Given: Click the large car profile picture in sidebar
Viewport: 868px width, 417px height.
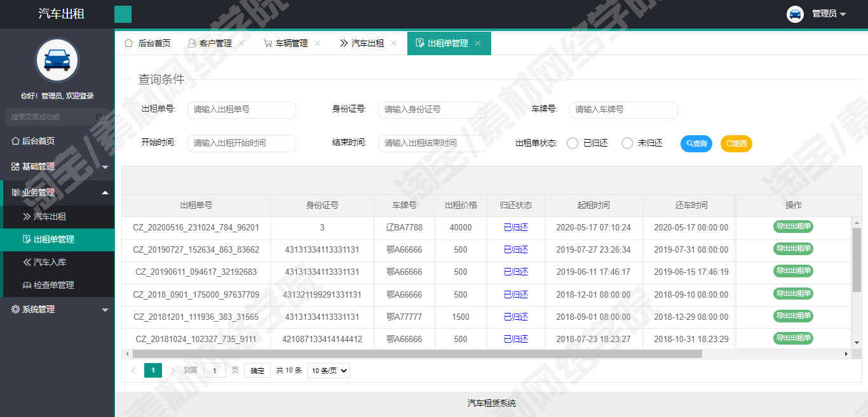Looking at the screenshot, I should (57, 60).
